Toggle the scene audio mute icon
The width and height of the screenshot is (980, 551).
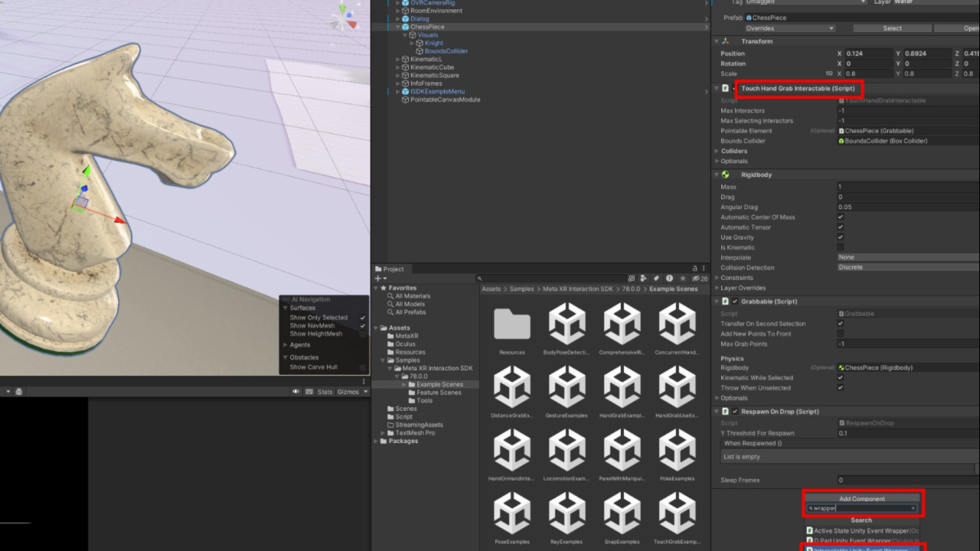click(296, 392)
